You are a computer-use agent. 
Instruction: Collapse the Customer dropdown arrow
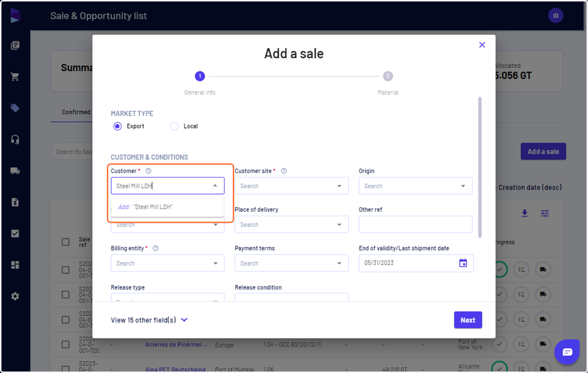click(215, 186)
